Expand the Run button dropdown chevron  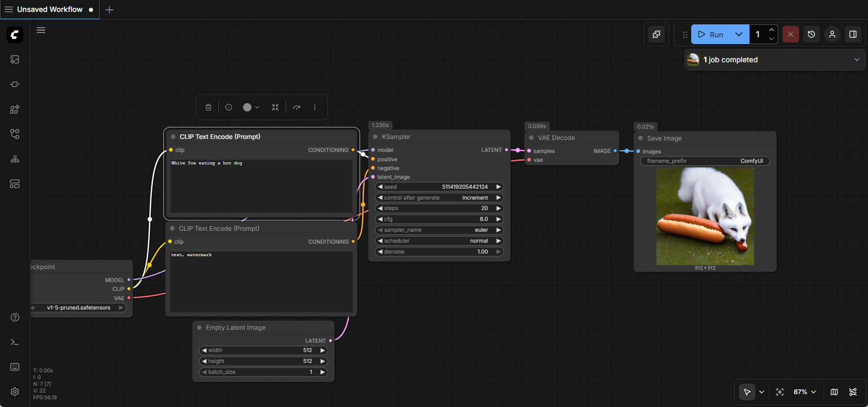739,34
